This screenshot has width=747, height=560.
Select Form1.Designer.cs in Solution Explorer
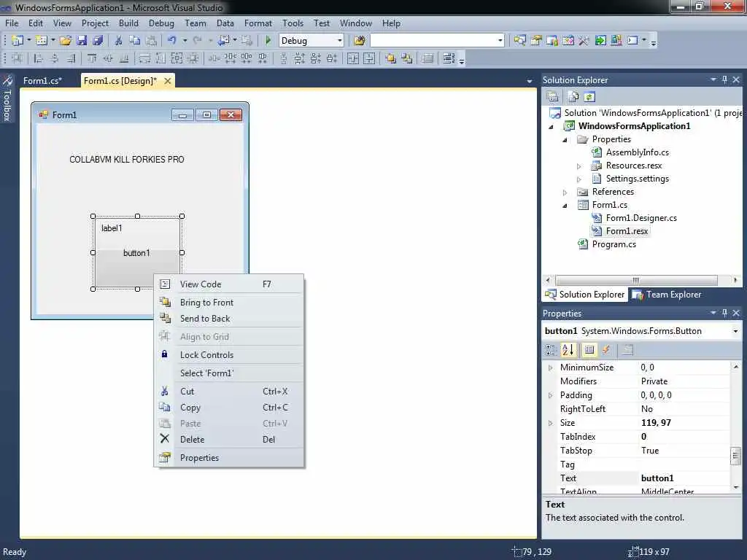coord(641,218)
